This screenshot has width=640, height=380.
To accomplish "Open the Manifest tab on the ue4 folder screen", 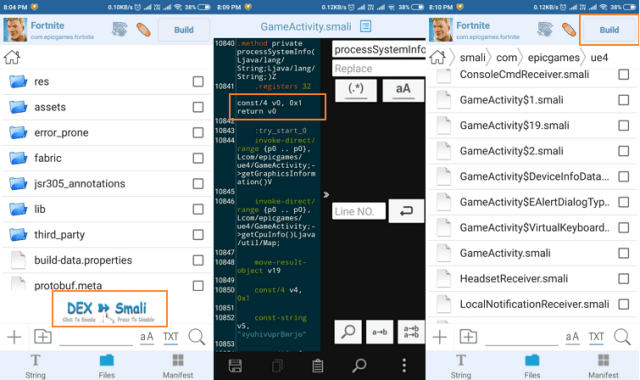I will coord(603,366).
